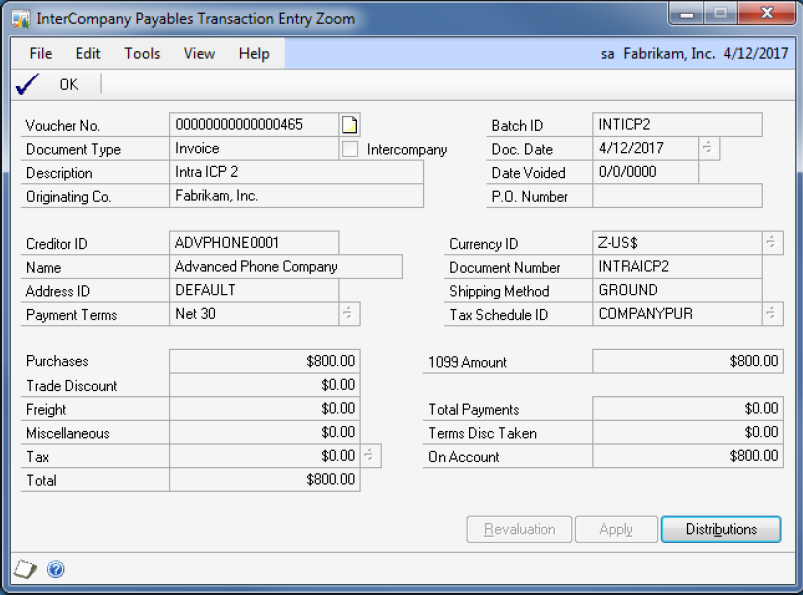Viewport: 803px width, 595px height.
Task: Open the Tools menu
Action: pos(142,53)
